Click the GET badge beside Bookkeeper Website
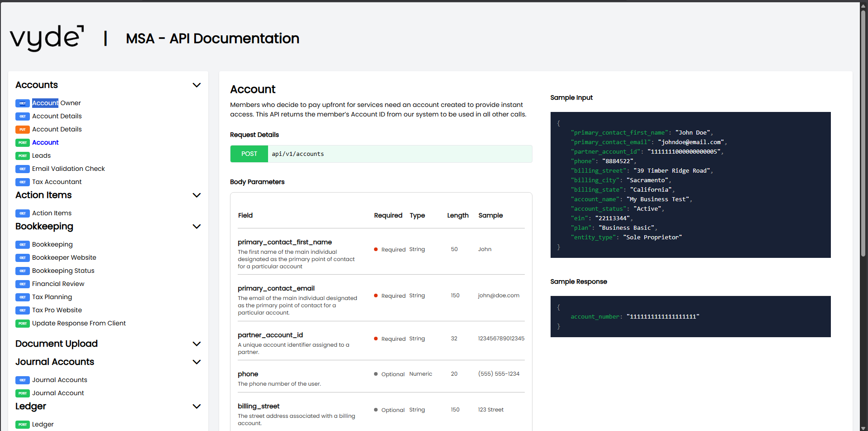868x431 pixels. tap(23, 258)
